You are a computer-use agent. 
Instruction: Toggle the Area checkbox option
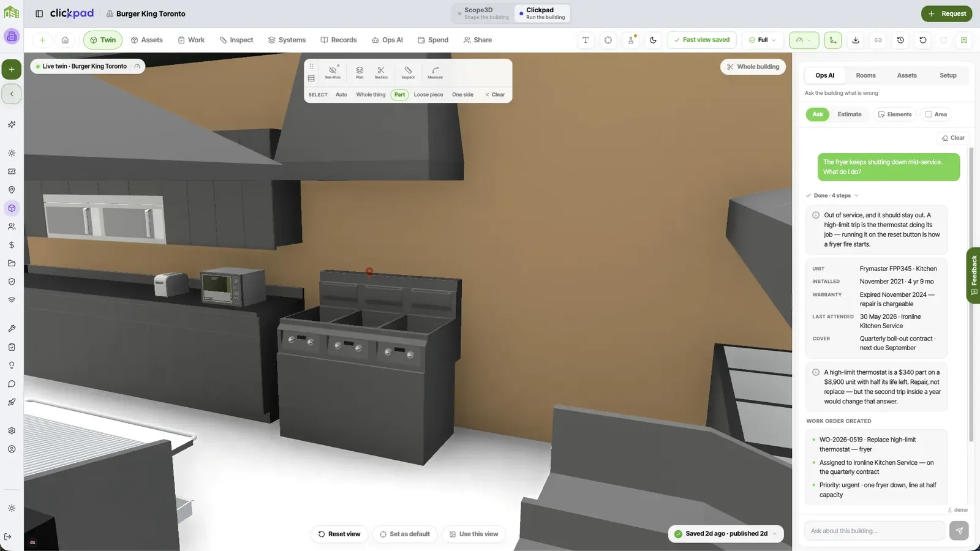pos(936,114)
